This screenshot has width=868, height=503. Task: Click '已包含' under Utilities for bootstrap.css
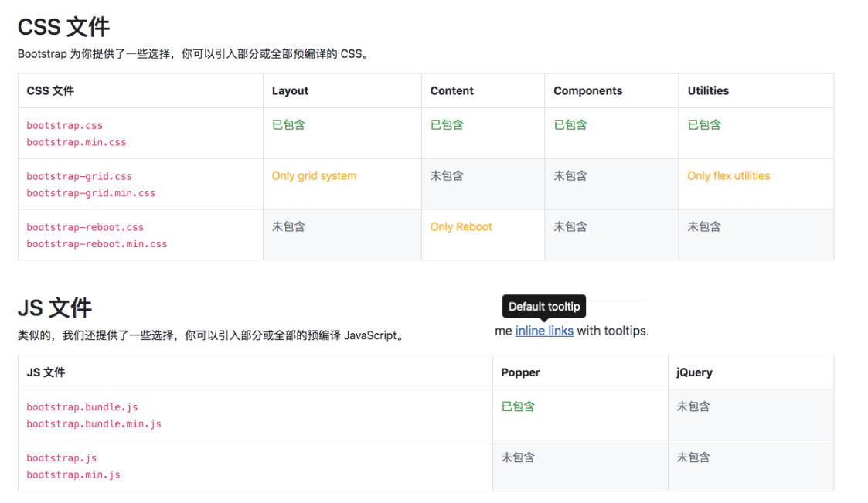point(704,125)
